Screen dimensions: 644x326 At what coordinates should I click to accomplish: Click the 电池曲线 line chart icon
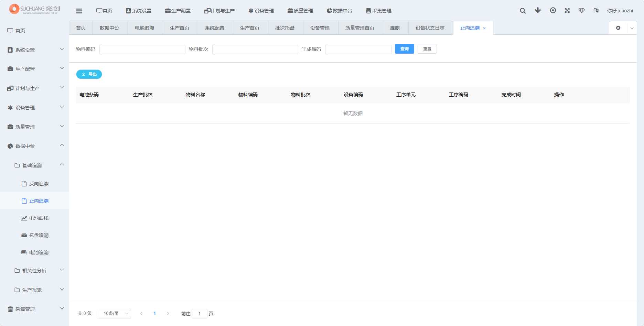(24, 218)
